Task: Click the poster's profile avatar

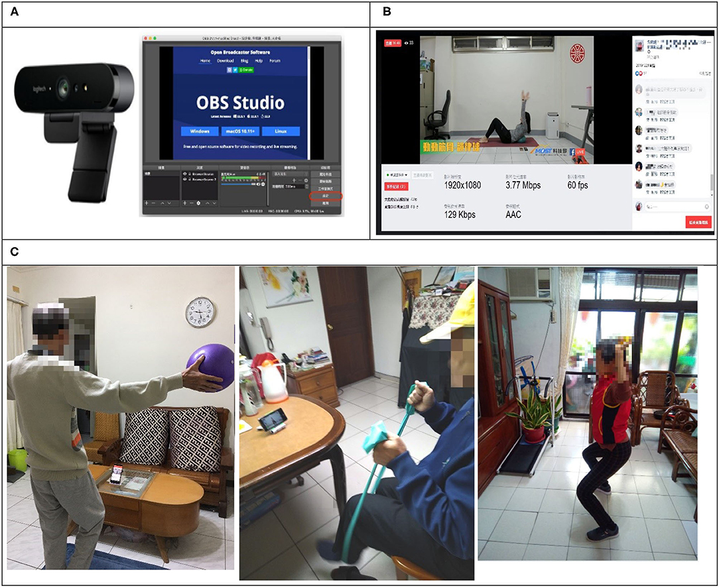Action: (x=639, y=45)
